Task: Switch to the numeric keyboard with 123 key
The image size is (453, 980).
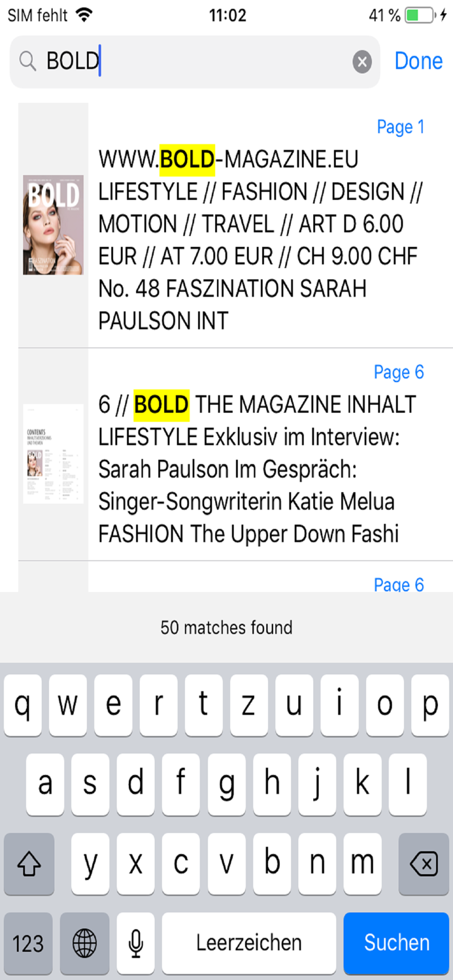Action: tap(27, 943)
